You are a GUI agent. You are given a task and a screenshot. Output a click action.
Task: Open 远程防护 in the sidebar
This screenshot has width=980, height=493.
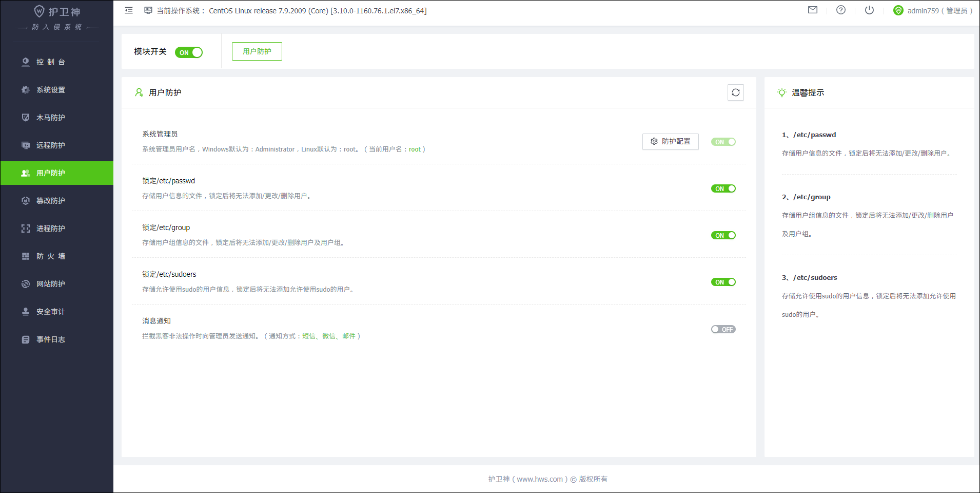(57, 145)
